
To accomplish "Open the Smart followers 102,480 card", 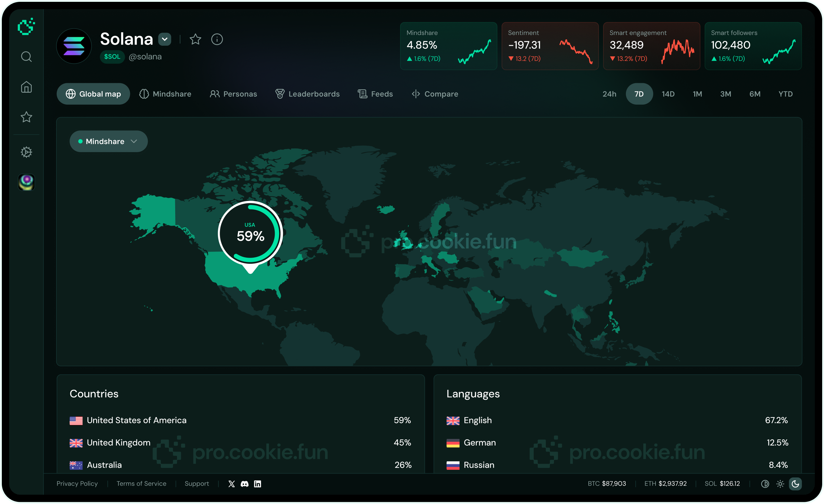I will tap(753, 46).
